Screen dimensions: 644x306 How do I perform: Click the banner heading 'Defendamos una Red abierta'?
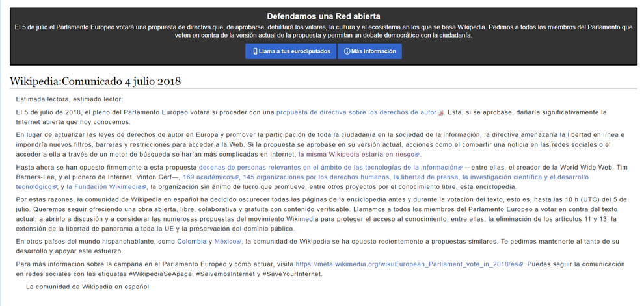tap(324, 16)
